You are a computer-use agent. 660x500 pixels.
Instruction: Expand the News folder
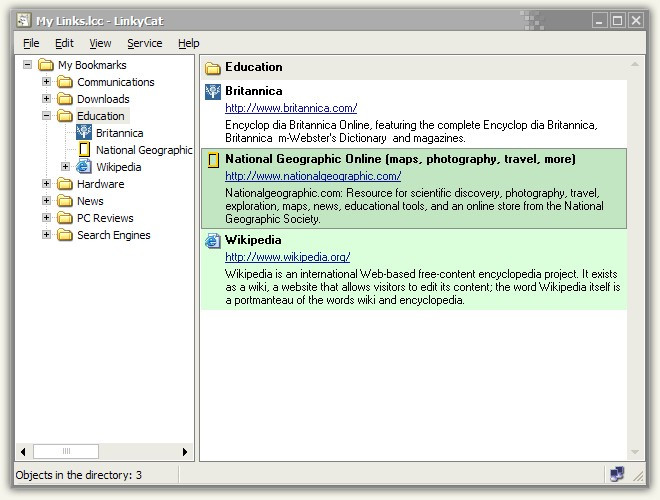[46, 201]
